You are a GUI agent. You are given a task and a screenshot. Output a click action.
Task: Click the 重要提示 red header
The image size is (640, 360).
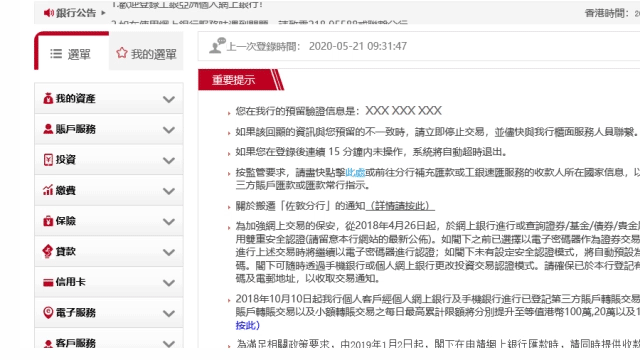pyautogui.click(x=240, y=80)
